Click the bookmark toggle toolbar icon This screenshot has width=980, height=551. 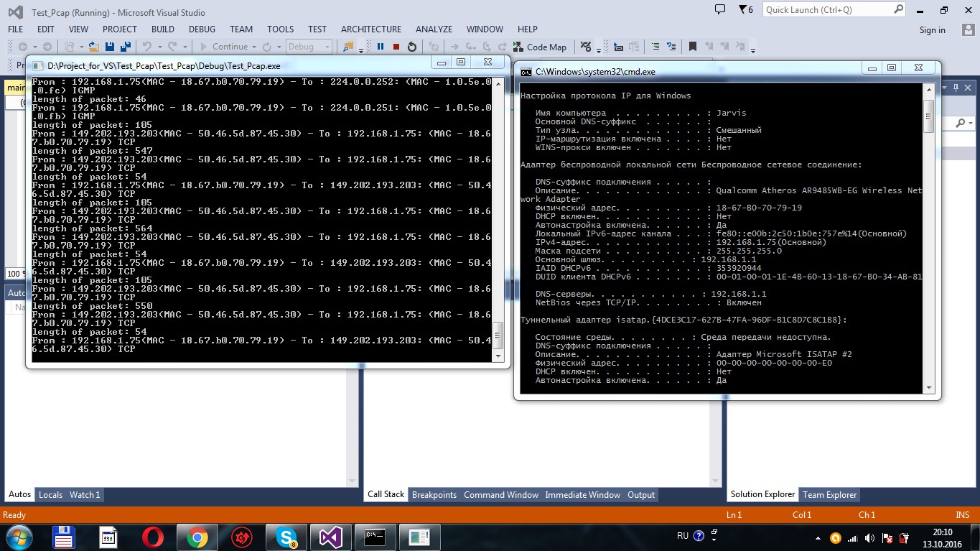point(693,47)
